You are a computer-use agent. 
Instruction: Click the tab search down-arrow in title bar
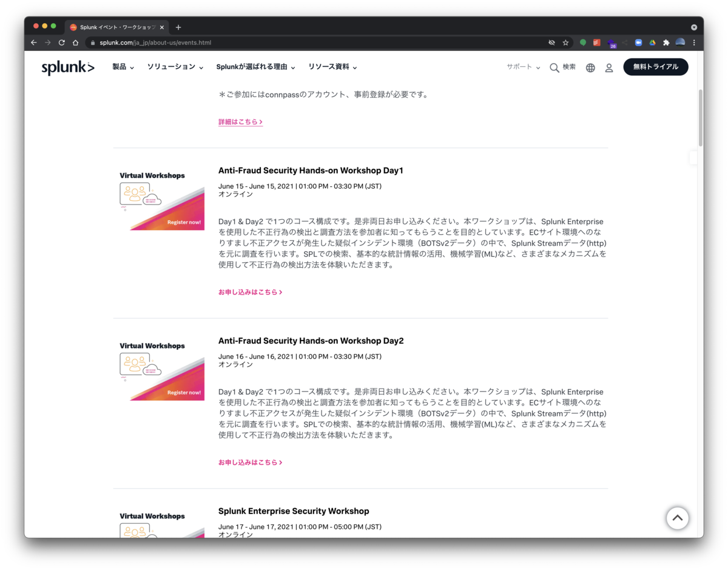point(694,27)
